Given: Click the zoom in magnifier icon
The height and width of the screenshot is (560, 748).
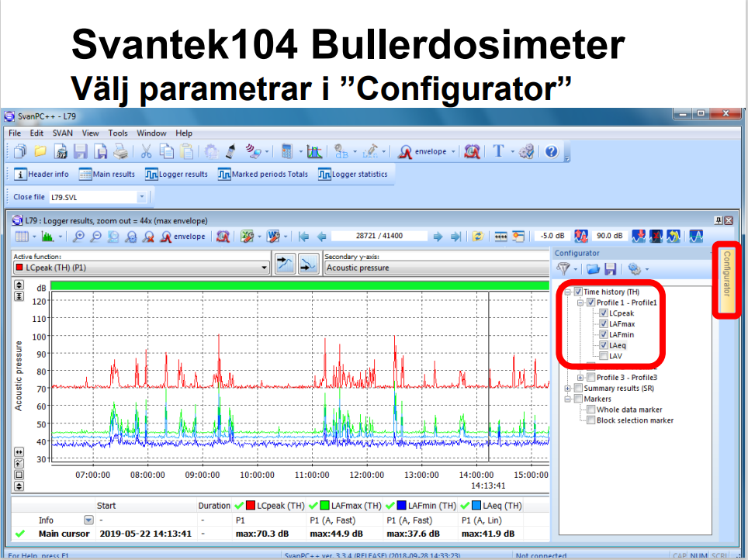Looking at the screenshot, I should [79, 237].
